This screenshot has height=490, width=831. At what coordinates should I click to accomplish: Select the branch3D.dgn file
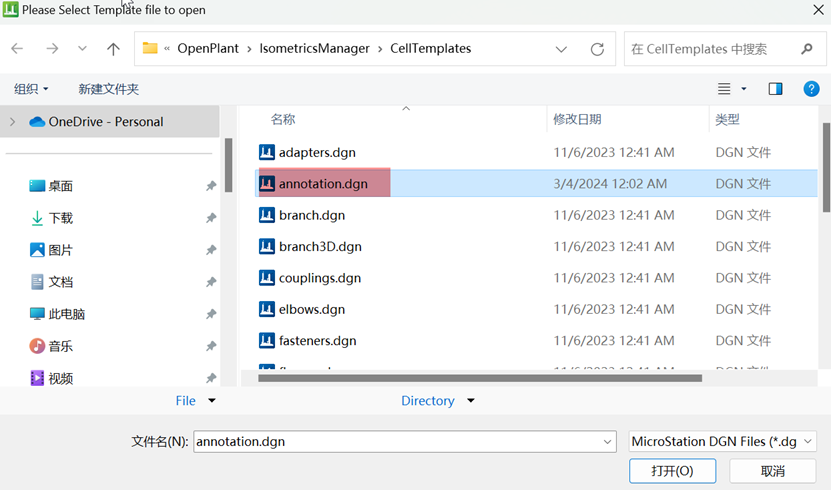point(537,246)
